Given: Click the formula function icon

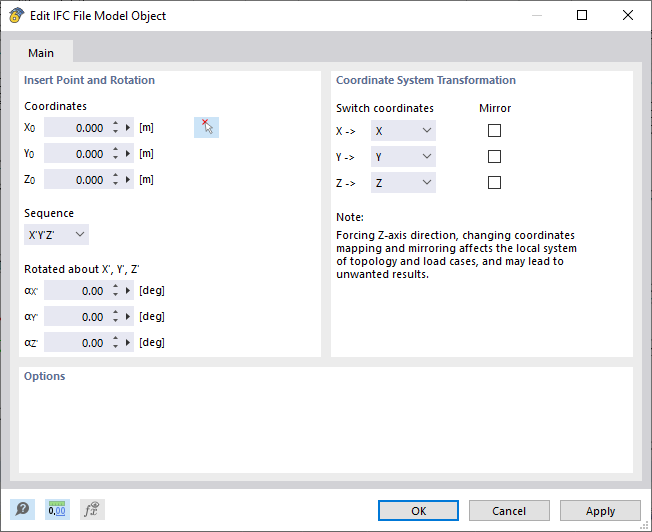Looking at the screenshot, I should coord(91,510).
